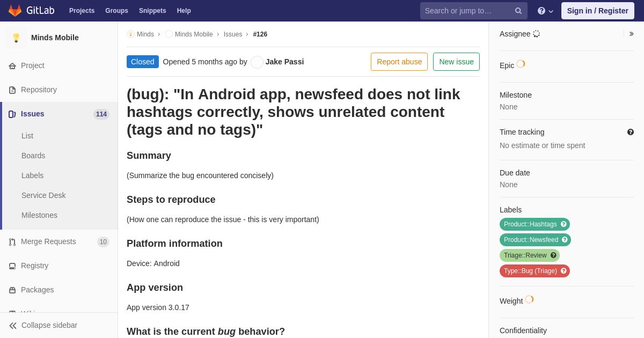Click the Epic heading
Image resolution: width=644 pixels, height=338 pixels.
point(507,65)
